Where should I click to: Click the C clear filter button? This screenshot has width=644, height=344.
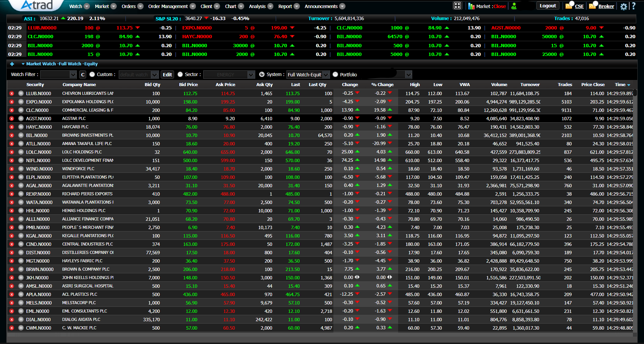click(x=83, y=75)
